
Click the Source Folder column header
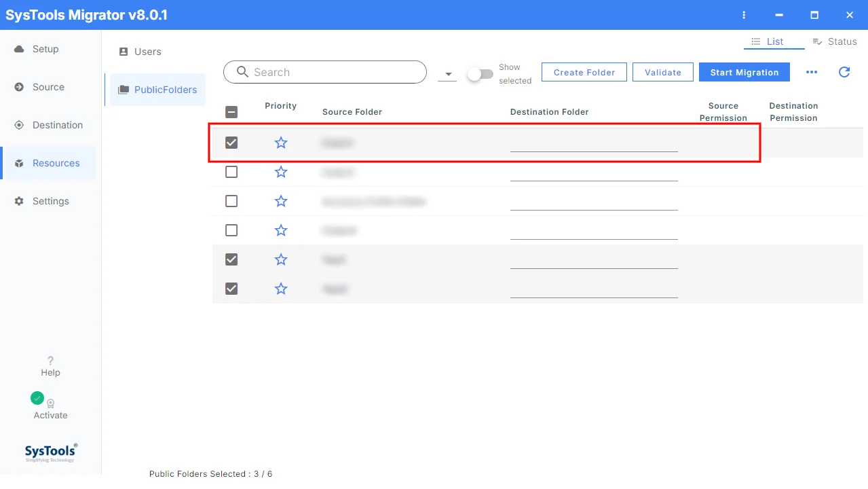352,112
